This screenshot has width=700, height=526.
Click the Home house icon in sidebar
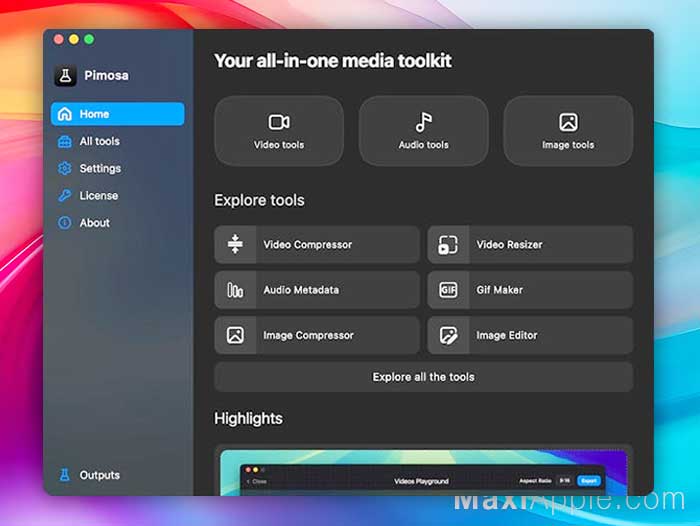pos(65,114)
